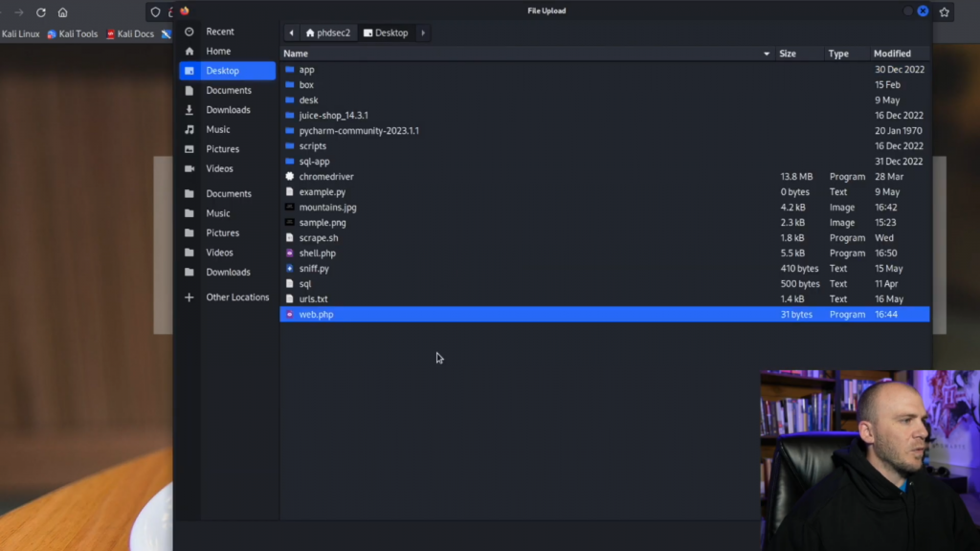This screenshot has width=980, height=551.
Task: Click the 20 Jan 1970 modified date
Action: pyautogui.click(x=898, y=130)
